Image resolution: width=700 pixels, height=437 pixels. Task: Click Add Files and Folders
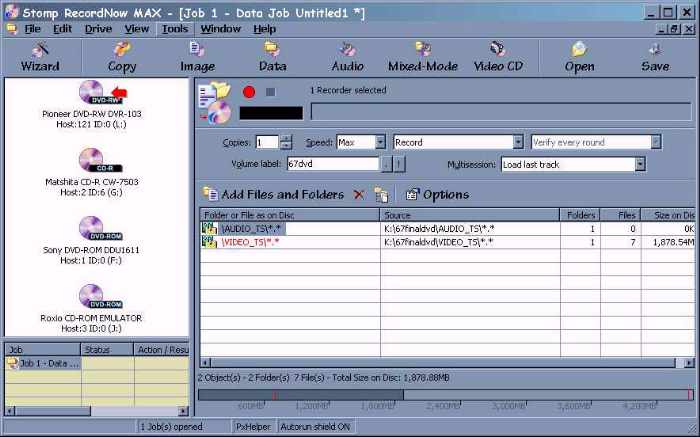click(x=273, y=195)
